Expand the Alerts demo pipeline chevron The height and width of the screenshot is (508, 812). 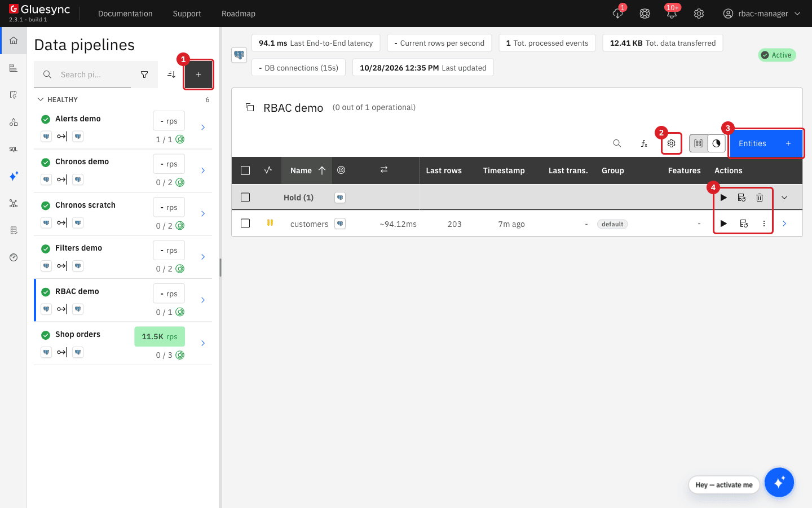[x=203, y=128]
